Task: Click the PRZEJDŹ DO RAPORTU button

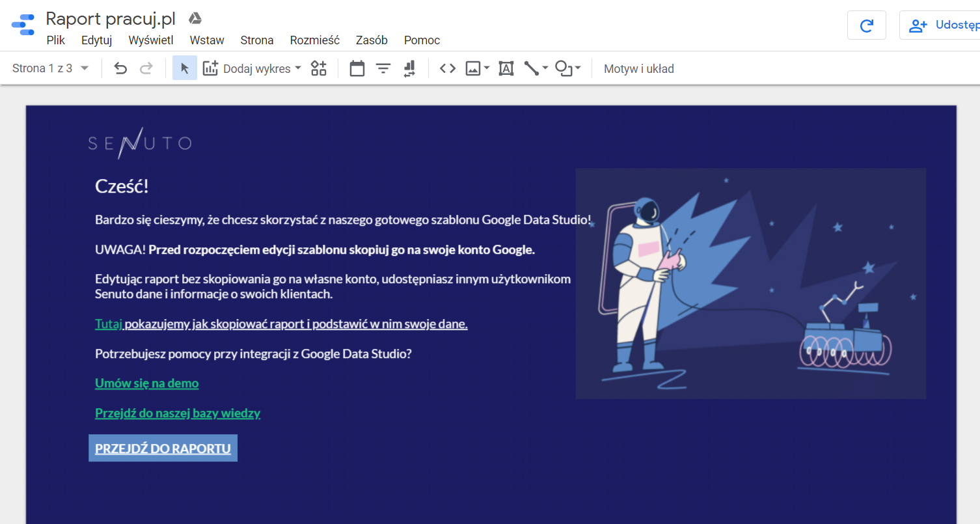Action: [163, 448]
